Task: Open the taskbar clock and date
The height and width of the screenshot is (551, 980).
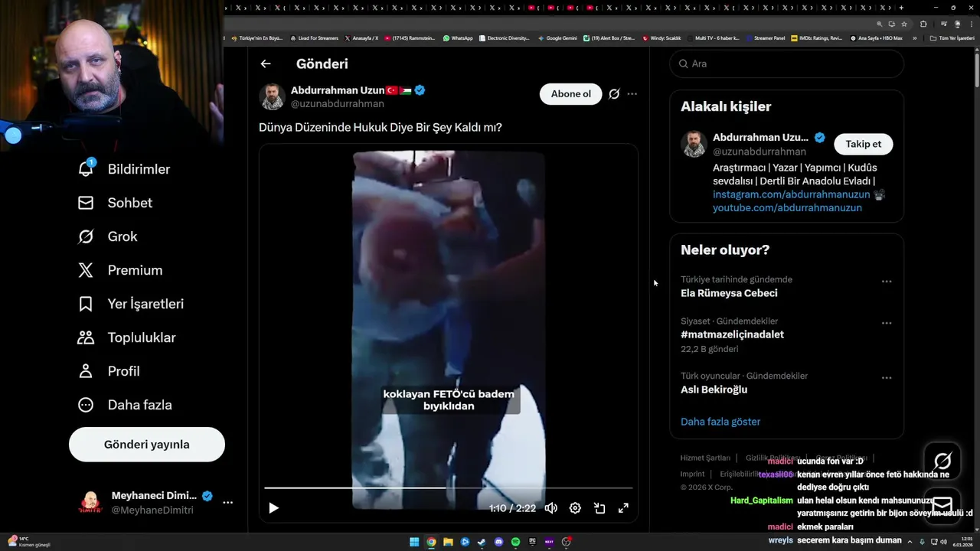Action: pos(962,542)
